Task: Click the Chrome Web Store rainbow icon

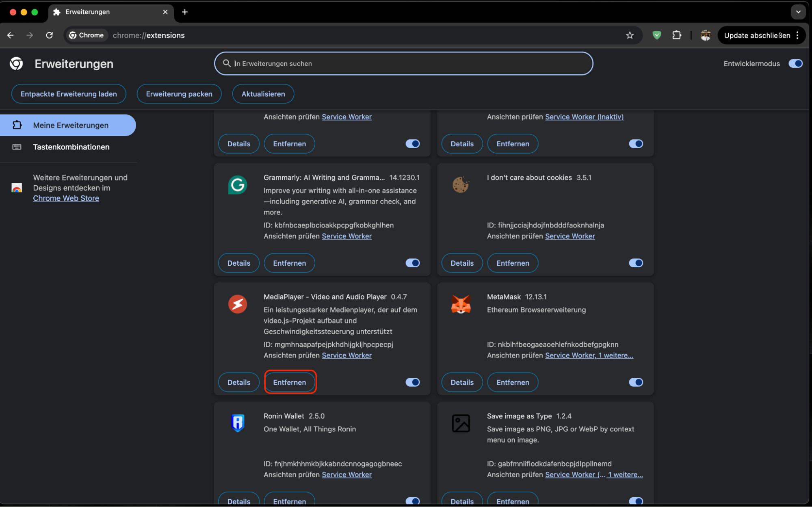Action: point(17,188)
